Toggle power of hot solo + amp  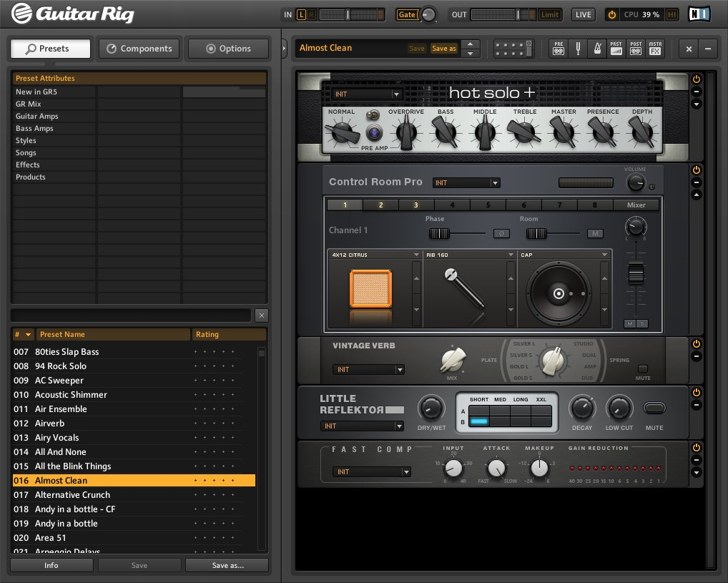coord(696,79)
